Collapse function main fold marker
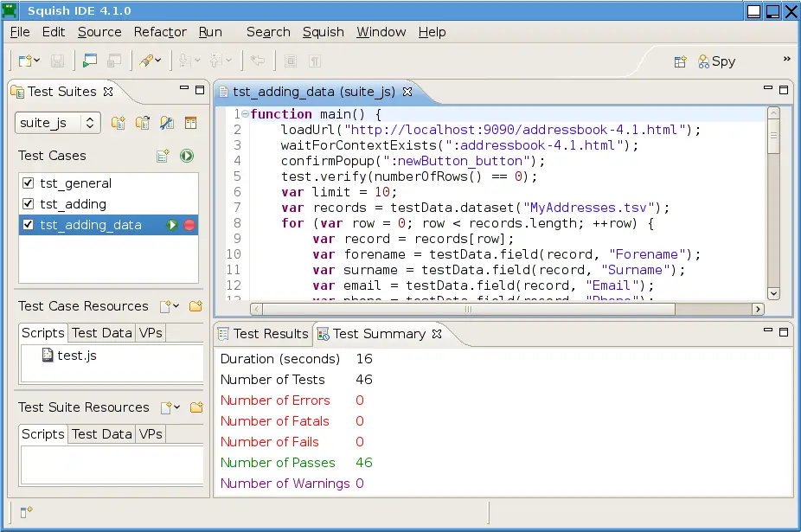The image size is (801, 532). pos(245,114)
